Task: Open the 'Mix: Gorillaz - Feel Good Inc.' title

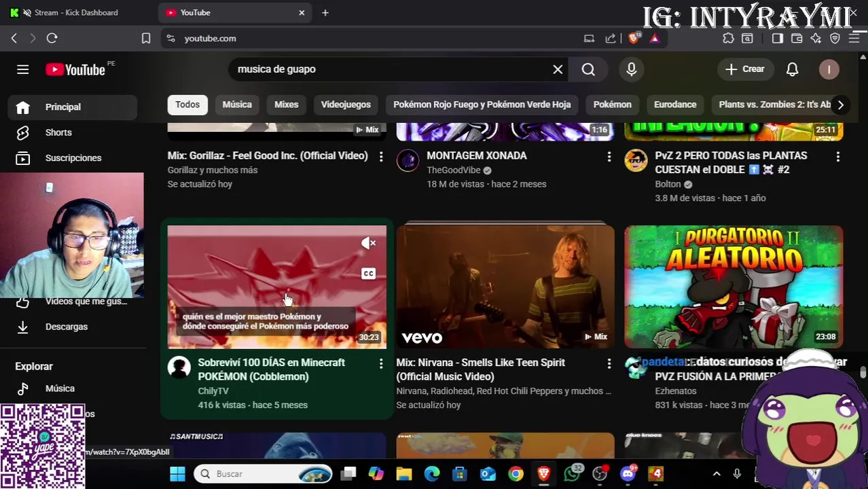Action: click(x=268, y=156)
